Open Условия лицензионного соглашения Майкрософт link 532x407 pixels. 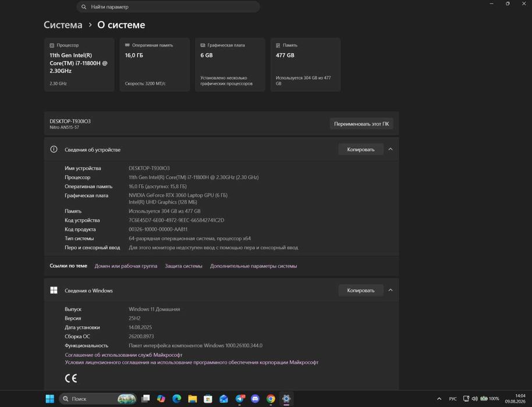click(x=191, y=362)
